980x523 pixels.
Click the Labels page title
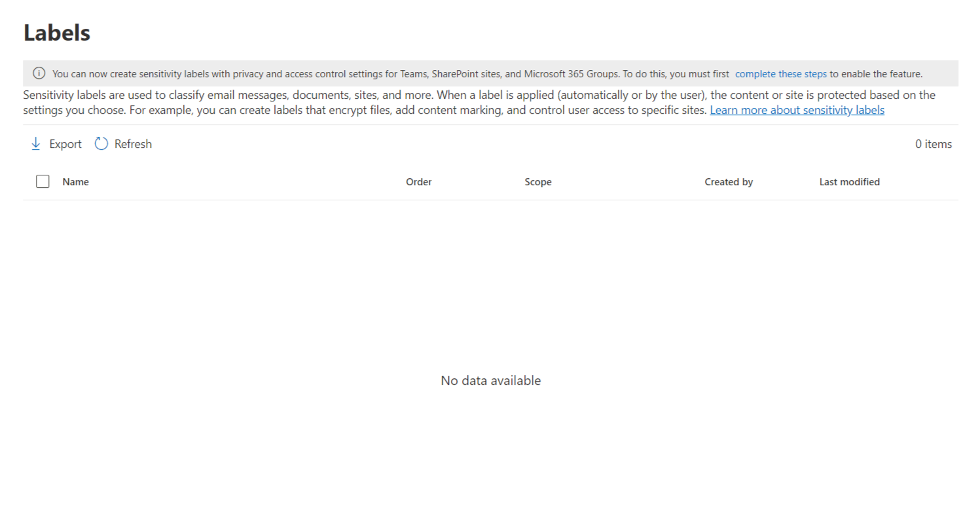[x=56, y=32]
